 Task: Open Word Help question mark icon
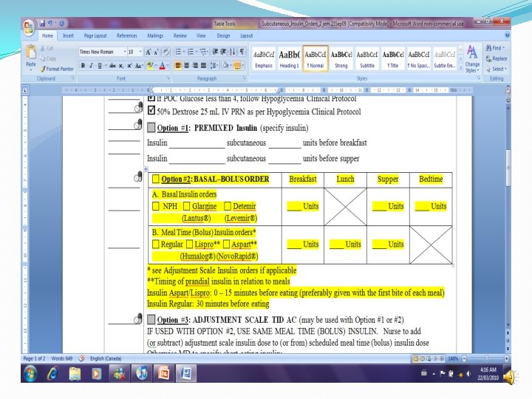507,35
